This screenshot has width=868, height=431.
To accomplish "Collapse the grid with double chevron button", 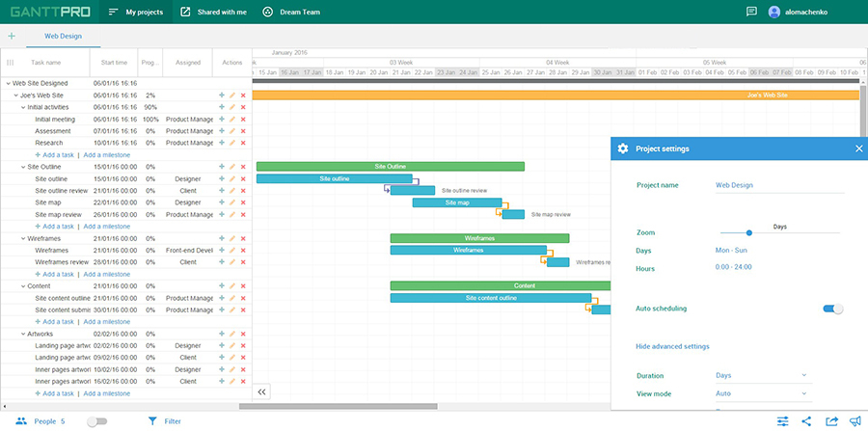I will tap(262, 391).
